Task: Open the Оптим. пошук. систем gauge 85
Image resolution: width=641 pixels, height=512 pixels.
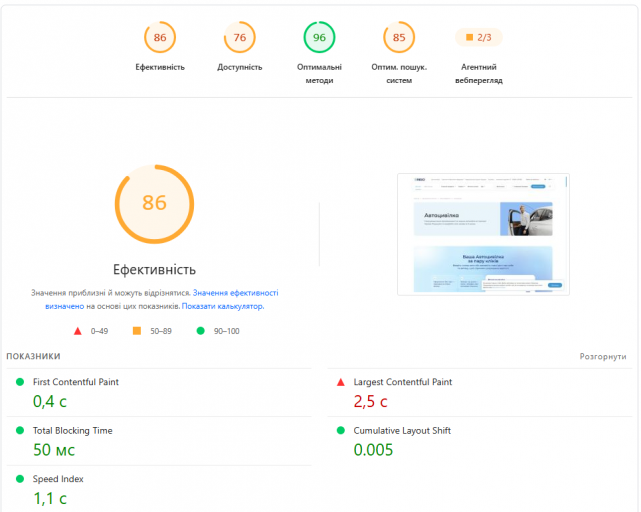Action: [399, 37]
